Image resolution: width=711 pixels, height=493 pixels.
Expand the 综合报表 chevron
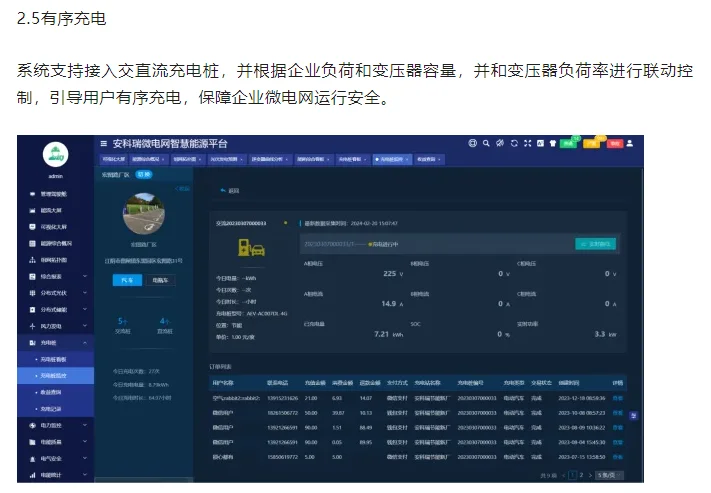click(85, 276)
